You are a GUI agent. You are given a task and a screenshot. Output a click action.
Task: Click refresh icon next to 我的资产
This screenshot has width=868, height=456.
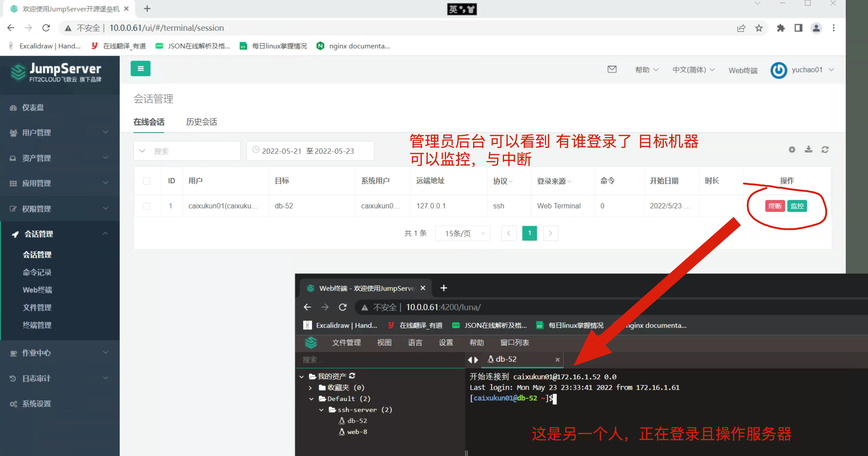[352, 376]
